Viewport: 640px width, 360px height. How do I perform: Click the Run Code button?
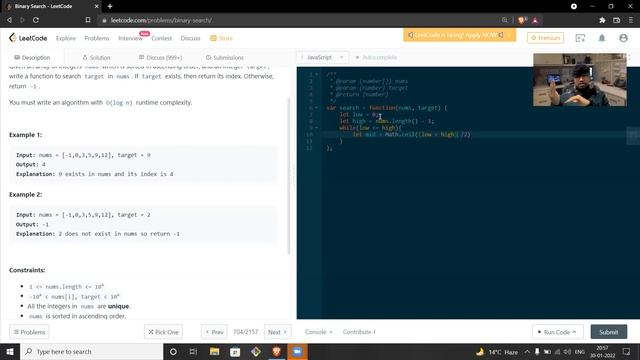pos(558,332)
